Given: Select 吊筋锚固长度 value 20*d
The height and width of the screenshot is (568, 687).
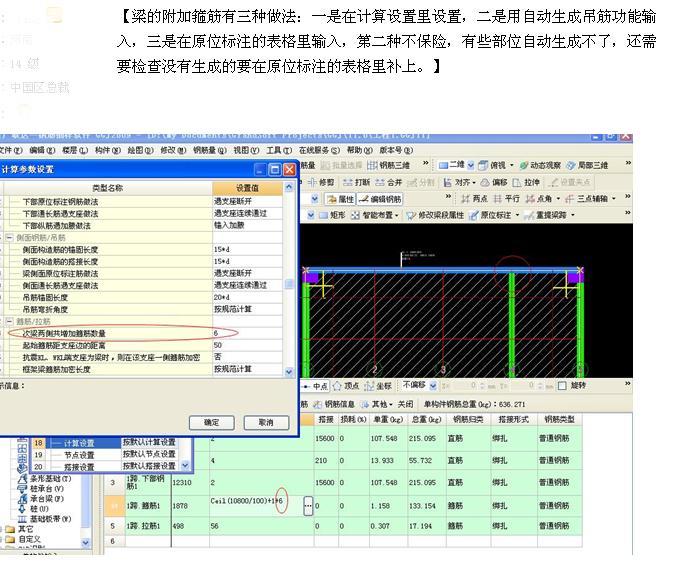Looking at the screenshot, I should [248, 297].
